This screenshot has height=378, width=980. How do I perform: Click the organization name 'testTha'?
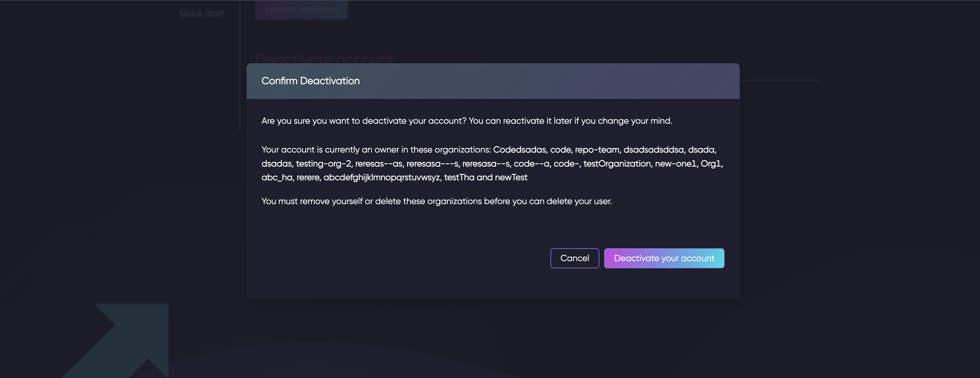[x=459, y=177]
